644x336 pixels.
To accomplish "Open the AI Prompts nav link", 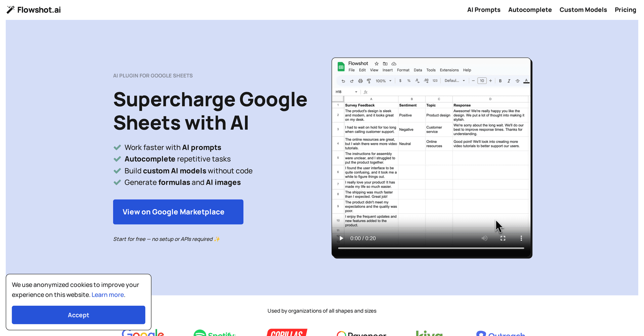I will pyautogui.click(x=484, y=10).
